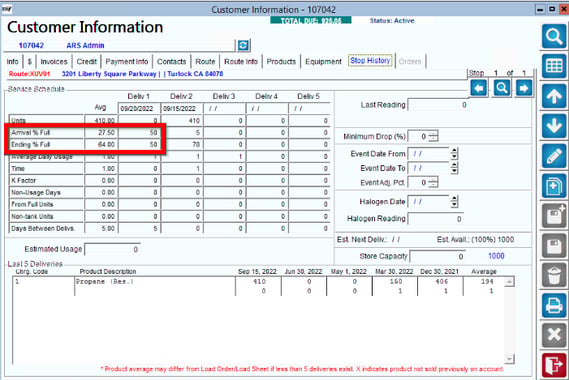569x380 pixels.
Task: Click the ARS Admin customer name
Action: point(85,45)
